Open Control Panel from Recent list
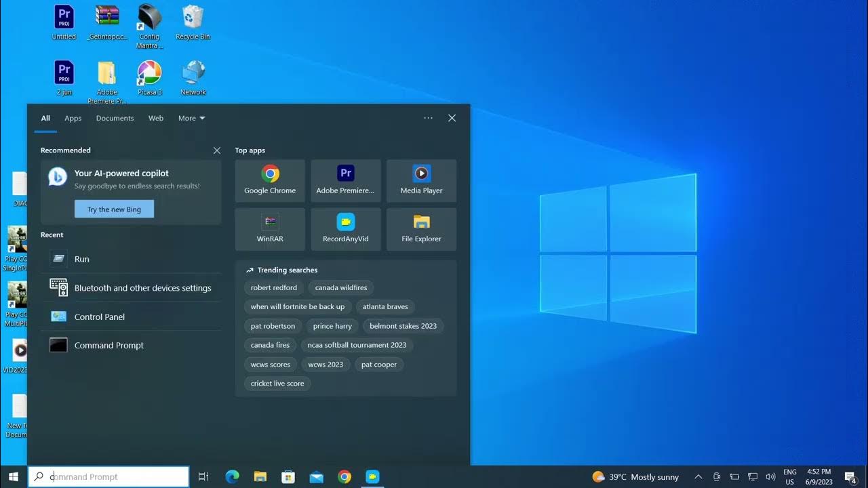This screenshot has height=488, width=868. click(131, 317)
